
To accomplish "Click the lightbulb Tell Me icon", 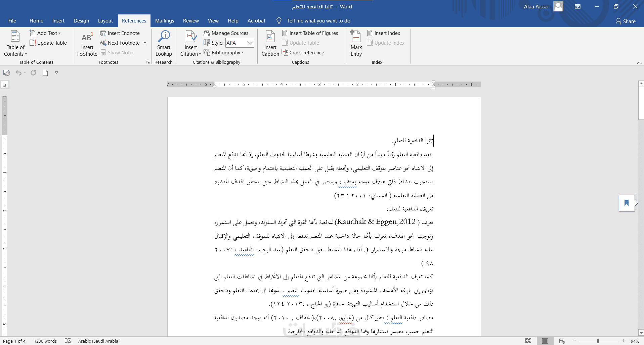I will click(279, 21).
